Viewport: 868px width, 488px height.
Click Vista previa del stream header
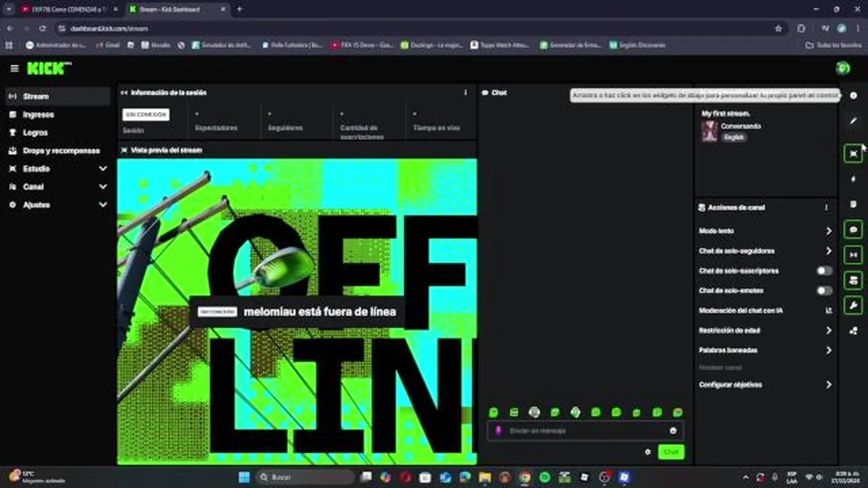pyautogui.click(x=166, y=150)
